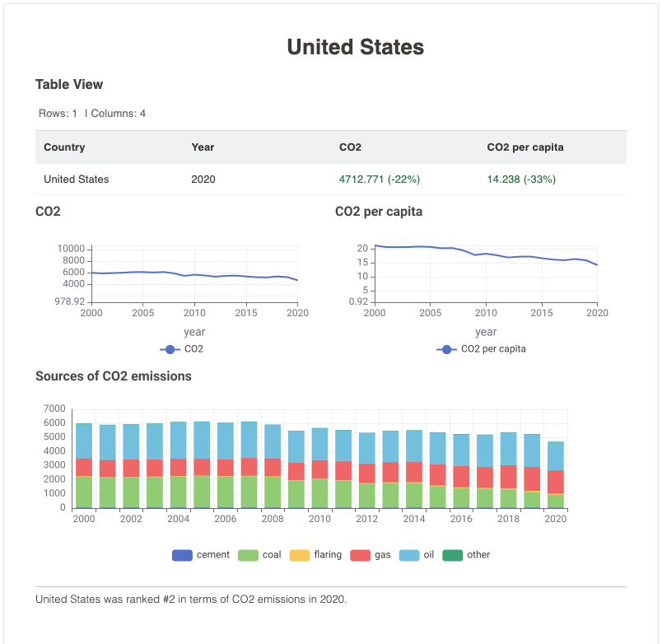Click the Country column header
Screen dimensions: 662x644
(64, 147)
